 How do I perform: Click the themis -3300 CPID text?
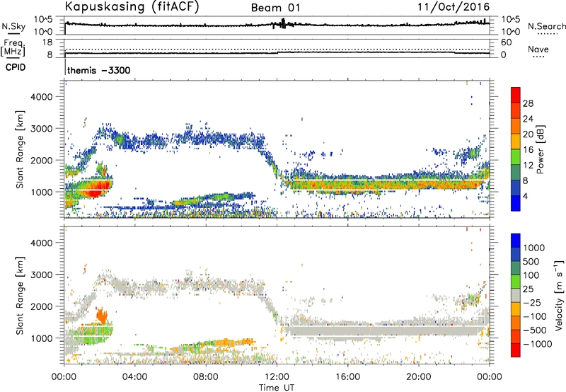coord(98,70)
